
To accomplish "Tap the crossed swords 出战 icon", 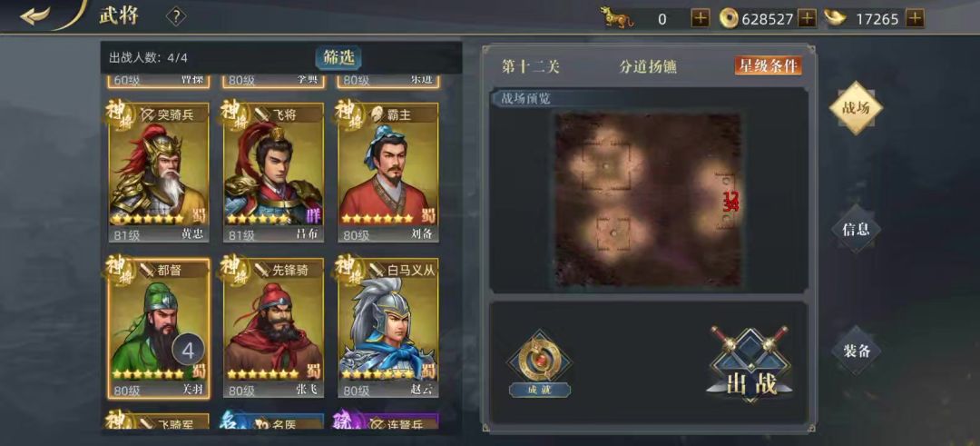I will click(750, 362).
